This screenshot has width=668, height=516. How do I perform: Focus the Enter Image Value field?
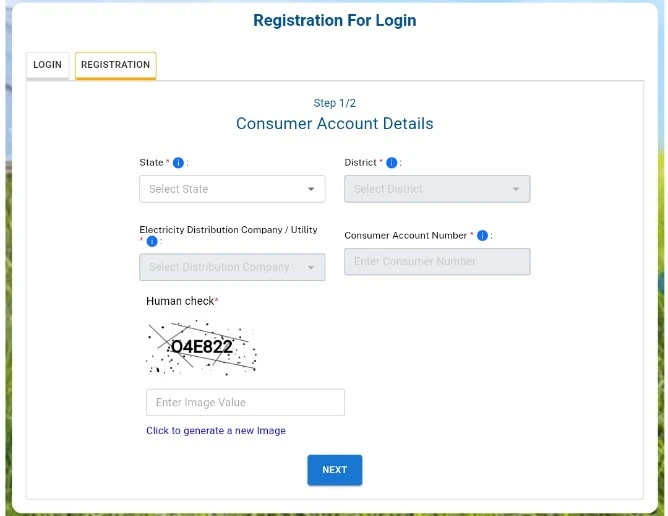[x=245, y=402]
